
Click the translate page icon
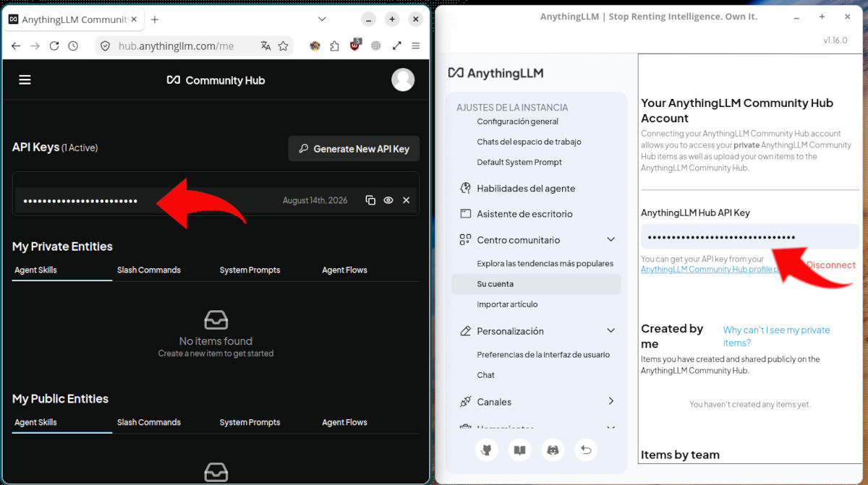[x=265, y=46]
